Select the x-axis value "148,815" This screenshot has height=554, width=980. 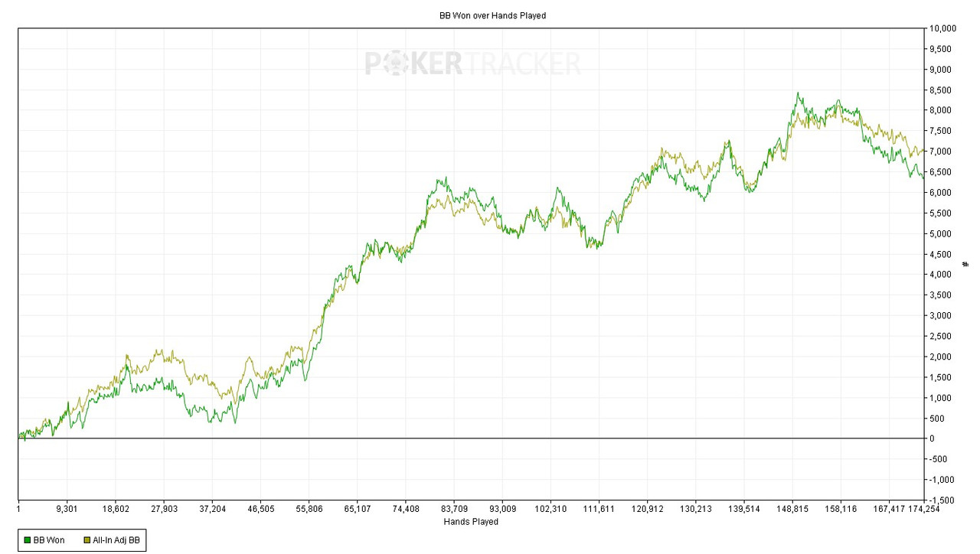tap(792, 508)
